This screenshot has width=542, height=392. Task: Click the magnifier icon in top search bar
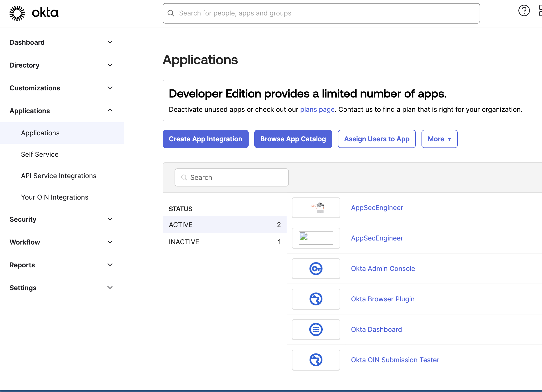click(171, 13)
